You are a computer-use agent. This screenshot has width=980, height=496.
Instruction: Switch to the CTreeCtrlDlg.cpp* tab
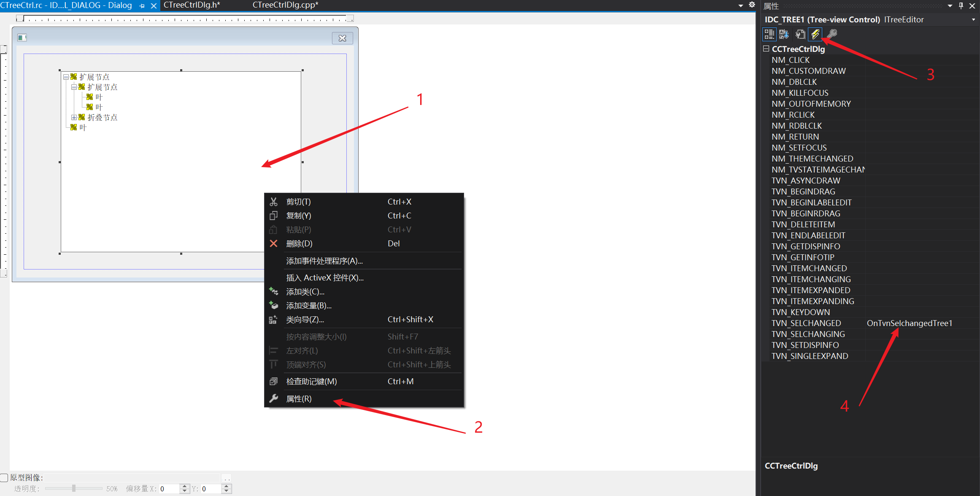pos(286,5)
